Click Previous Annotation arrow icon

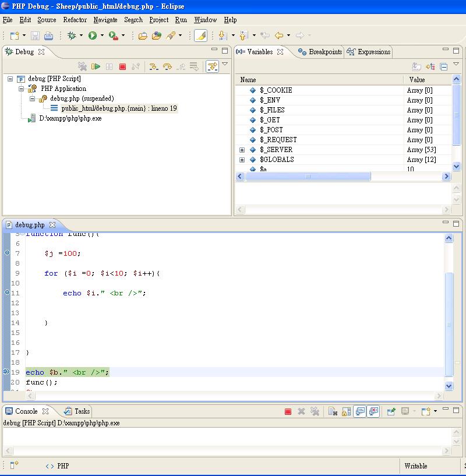point(243,36)
